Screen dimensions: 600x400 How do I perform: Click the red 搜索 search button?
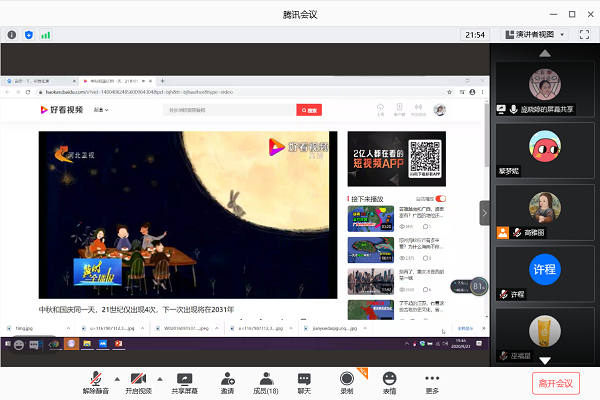[309, 110]
